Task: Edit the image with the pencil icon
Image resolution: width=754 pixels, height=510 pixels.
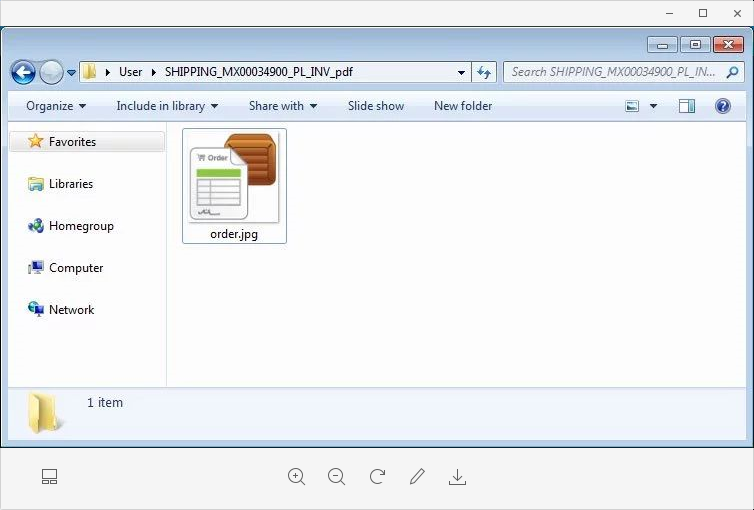Action: (x=417, y=476)
